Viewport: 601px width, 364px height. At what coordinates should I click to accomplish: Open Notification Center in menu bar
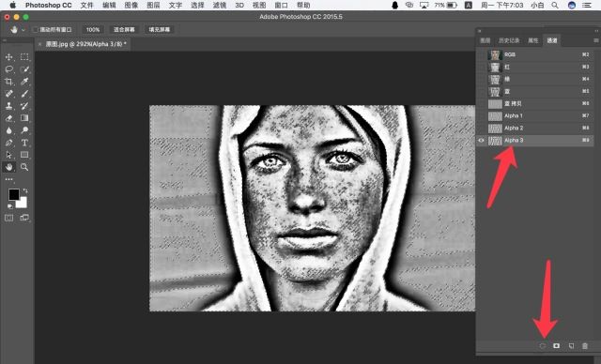coord(586,6)
